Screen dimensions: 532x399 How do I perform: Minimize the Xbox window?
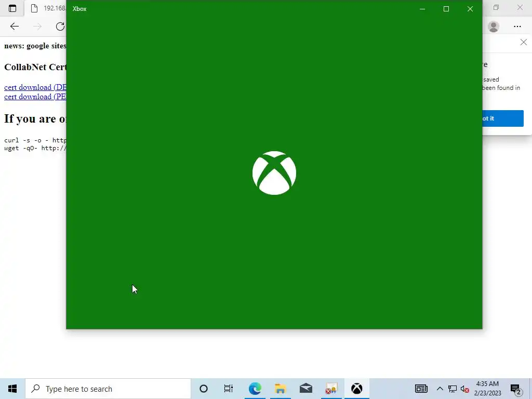(422, 9)
